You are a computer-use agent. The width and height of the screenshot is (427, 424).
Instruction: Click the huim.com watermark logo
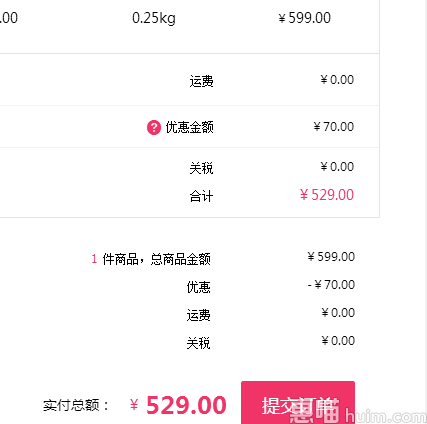[357, 412]
